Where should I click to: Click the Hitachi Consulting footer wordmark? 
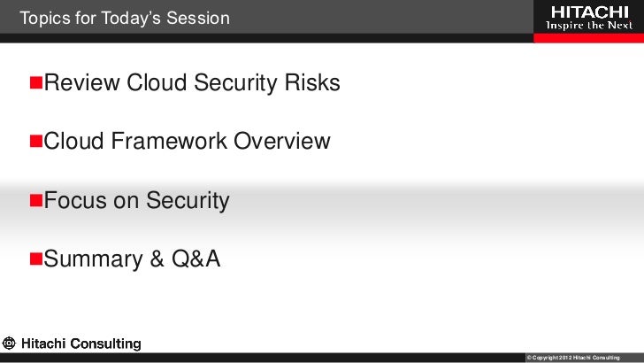click(80, 344)
